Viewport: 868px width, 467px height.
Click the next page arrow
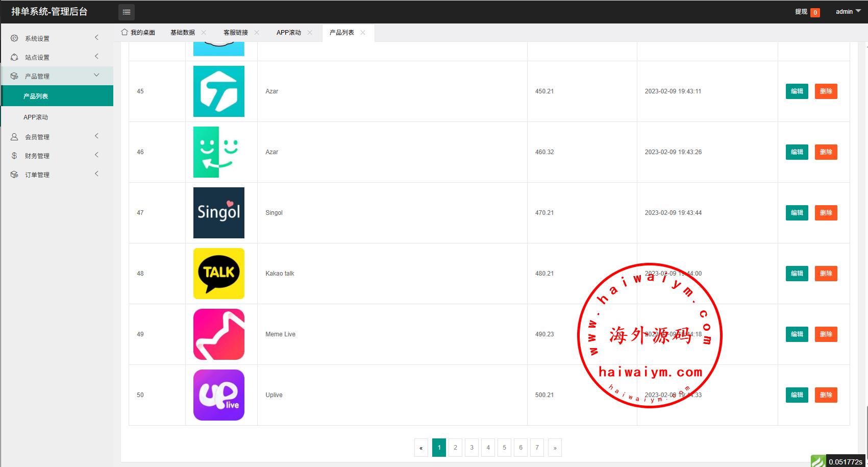click(x=555, y=448)
